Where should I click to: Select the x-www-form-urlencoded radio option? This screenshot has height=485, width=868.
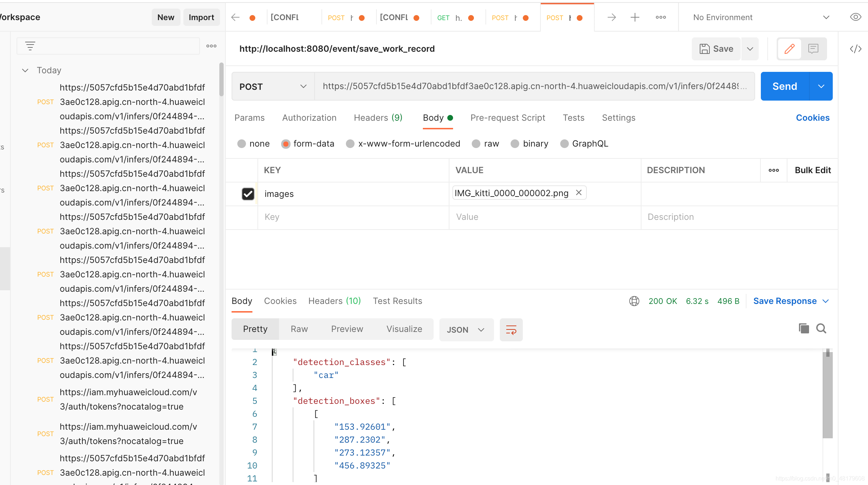coord(350,144)
